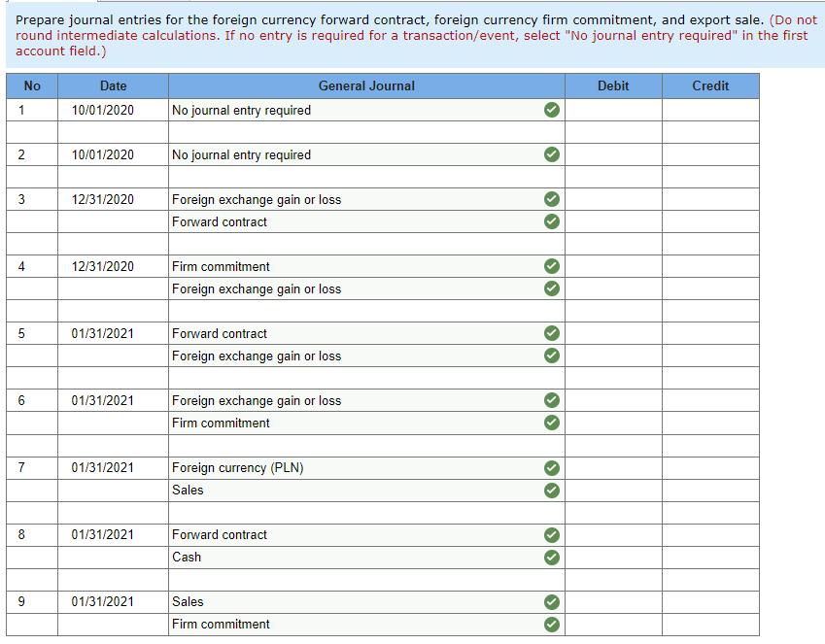Image resolution: width=825 pixels, height=644 pixels.
Task: Select date 12/31/2020 in entry 3
Action: pos(103,199)
